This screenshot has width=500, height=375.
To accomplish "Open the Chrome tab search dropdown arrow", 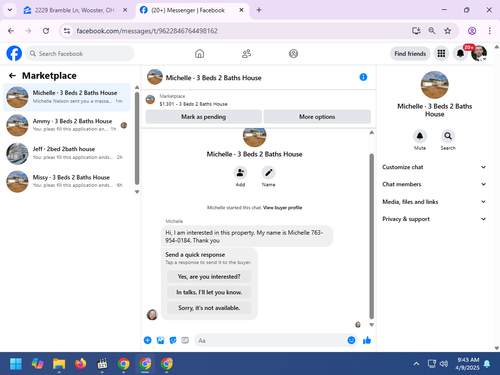I will pyautogui.click(x=10, y=10).
